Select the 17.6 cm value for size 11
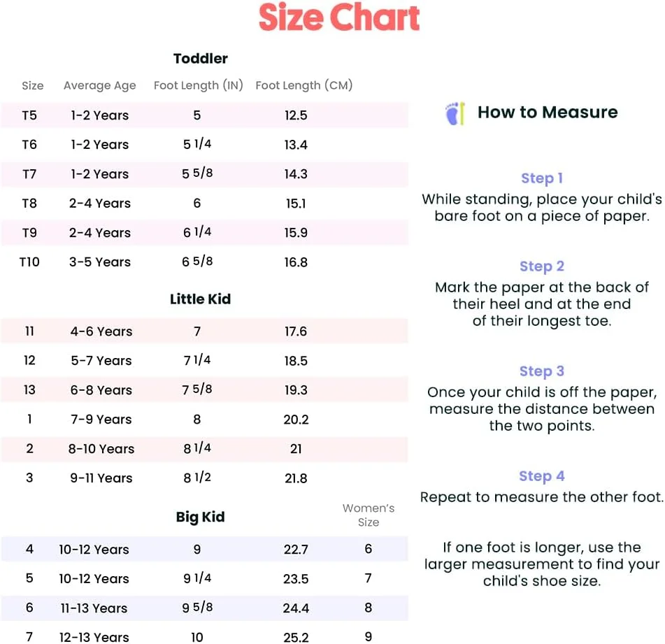This screenshot has height=644, width=665. tap(296, 331)
